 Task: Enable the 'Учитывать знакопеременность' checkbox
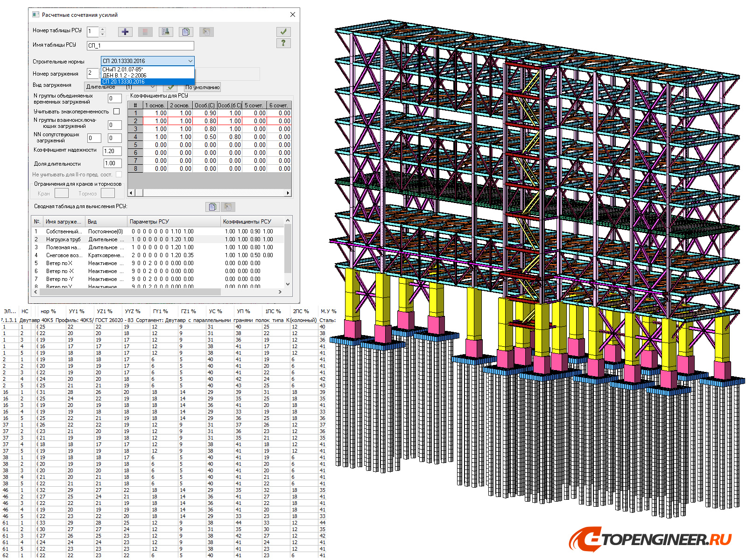click(116, 112)
